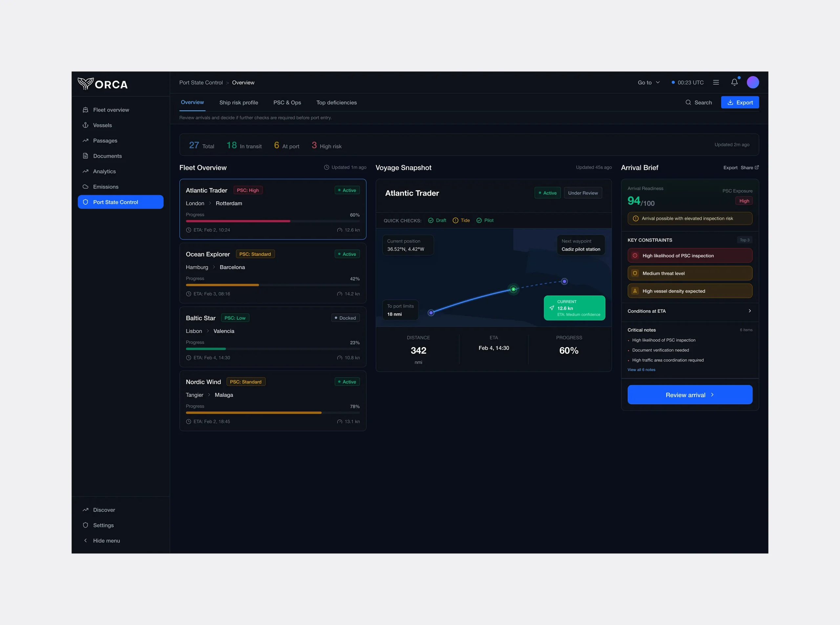
Task: Click the Share external link icon
Action: tap(757, 167)
